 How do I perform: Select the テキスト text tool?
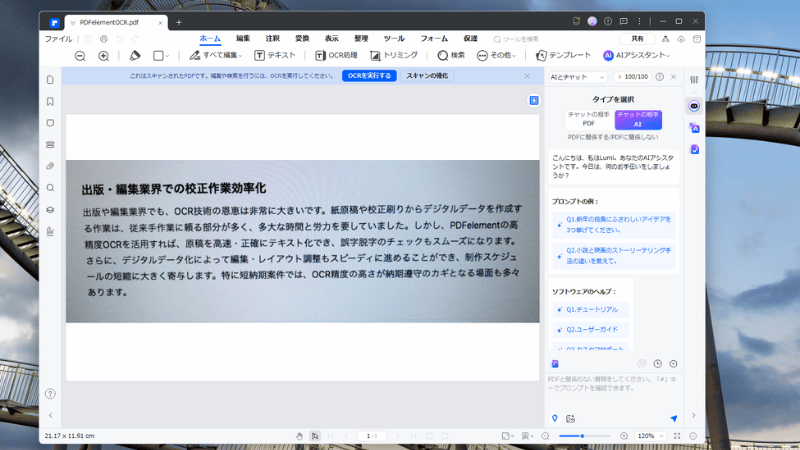[275, 56]
